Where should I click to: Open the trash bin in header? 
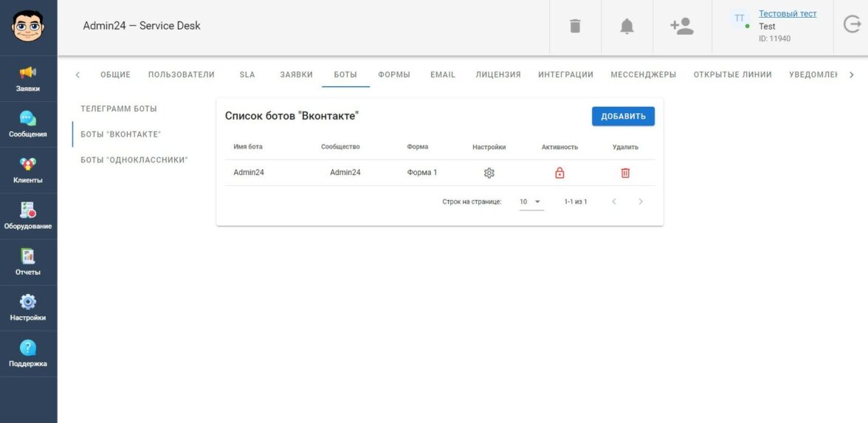tap(575, 27)
